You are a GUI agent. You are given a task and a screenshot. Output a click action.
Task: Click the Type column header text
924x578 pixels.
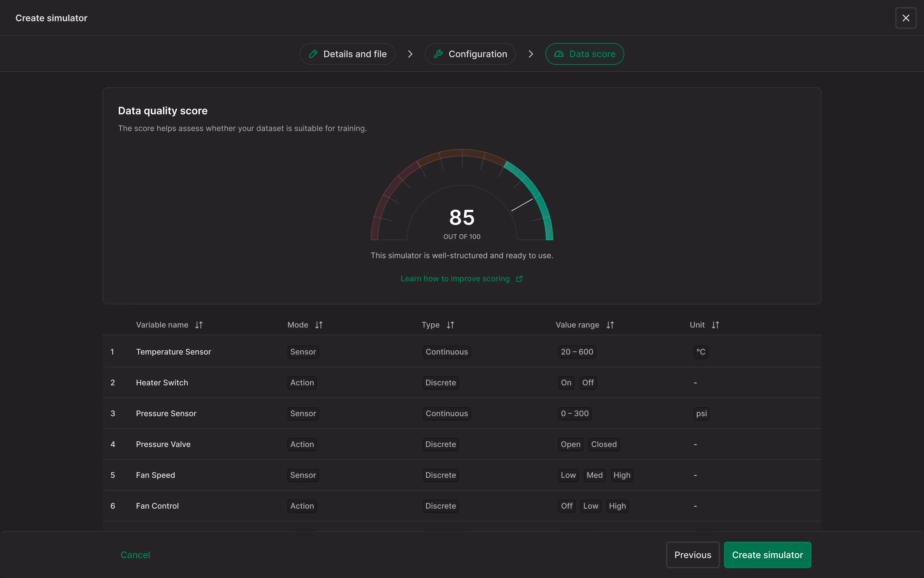pos(431,325)
